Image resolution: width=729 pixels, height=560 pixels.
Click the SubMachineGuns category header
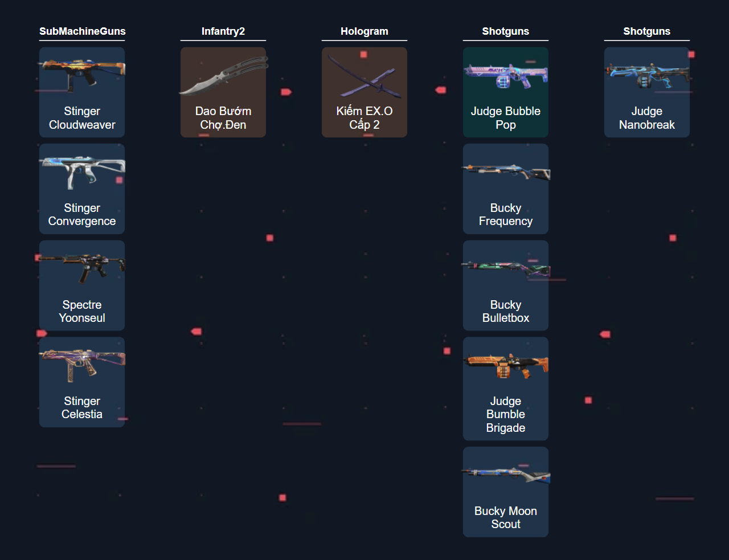point(82,31)
